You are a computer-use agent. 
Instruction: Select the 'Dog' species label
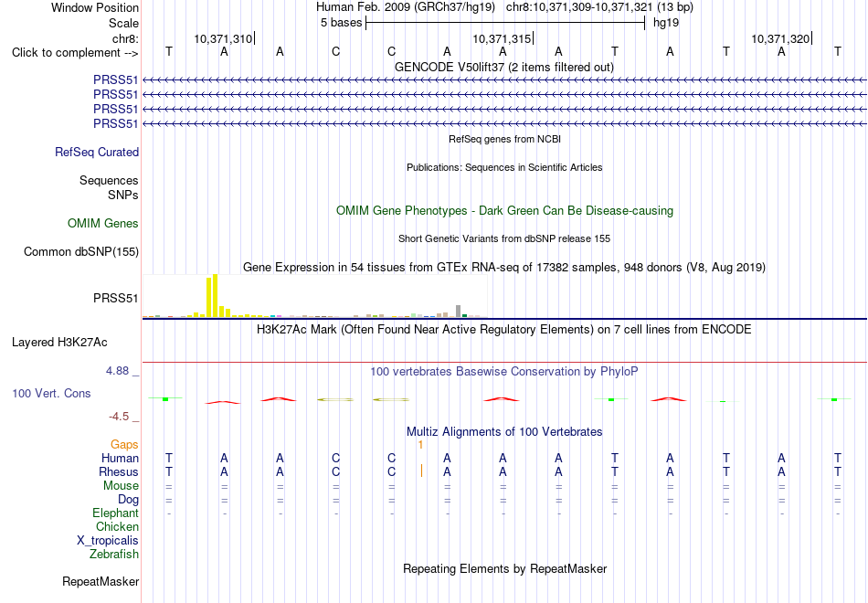tap(129, 500)
